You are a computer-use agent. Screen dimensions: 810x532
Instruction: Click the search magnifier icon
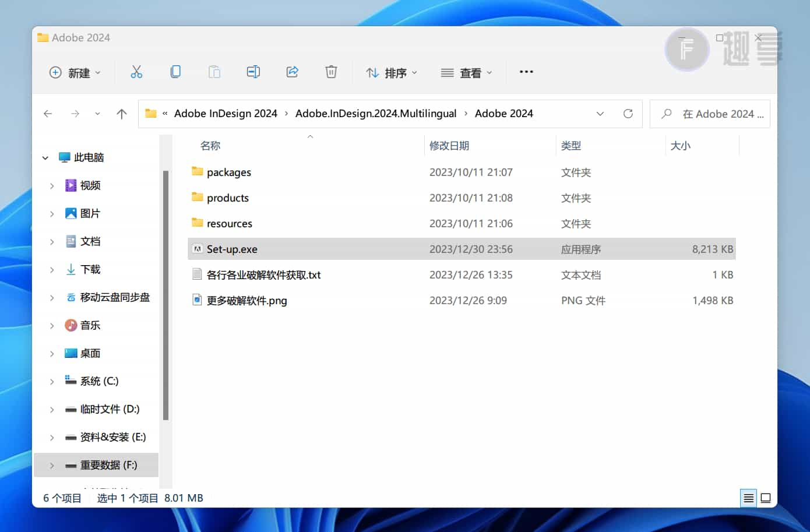point(667,114)
